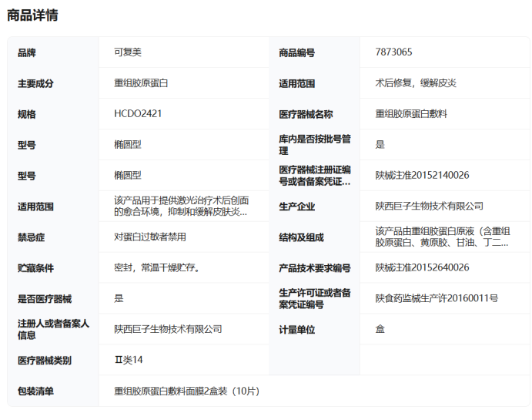Select contraindication 对蛋白过敏者禁用

(150, 237)
